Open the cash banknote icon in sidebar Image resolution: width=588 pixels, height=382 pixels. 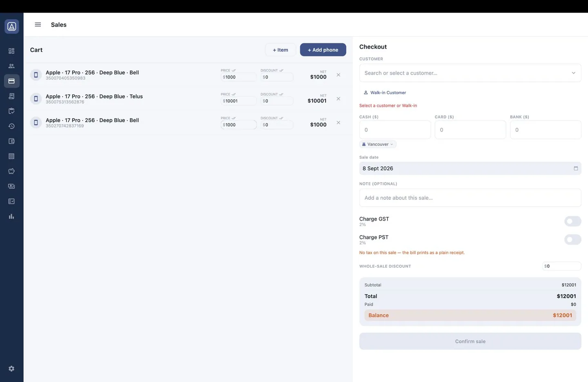point(11,186)
